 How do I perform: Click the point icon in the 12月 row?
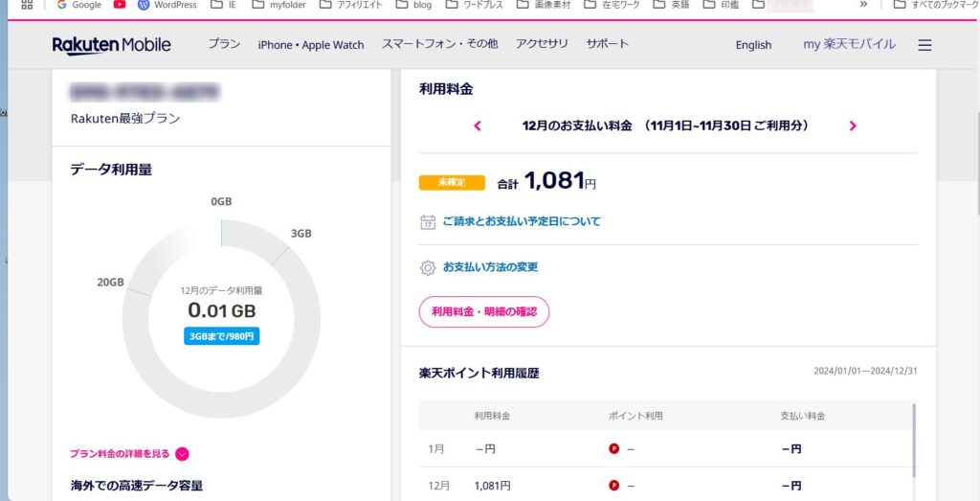(613, 485)
